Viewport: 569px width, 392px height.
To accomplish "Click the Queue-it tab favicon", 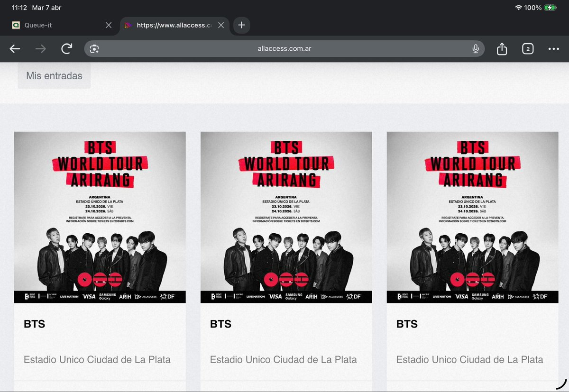I will 16,25.
